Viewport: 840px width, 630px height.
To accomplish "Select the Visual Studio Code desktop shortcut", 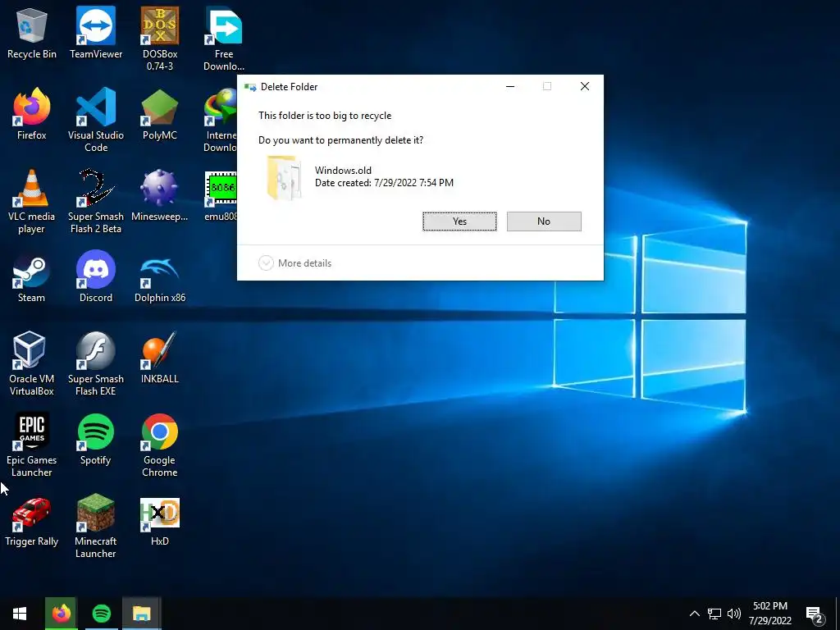I will pos(96,120).
